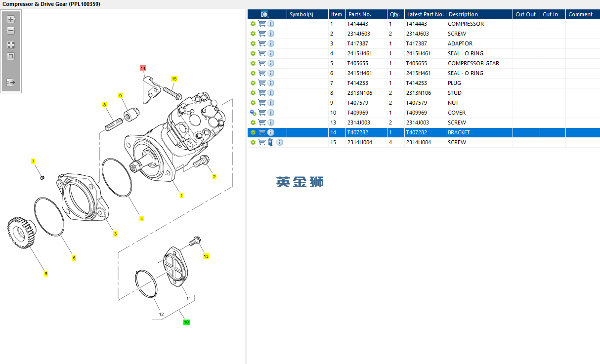The height and width of the screenshot is (364, 600).
Task: Click cart icon in BRACKET row
Action: coord(262,132)
